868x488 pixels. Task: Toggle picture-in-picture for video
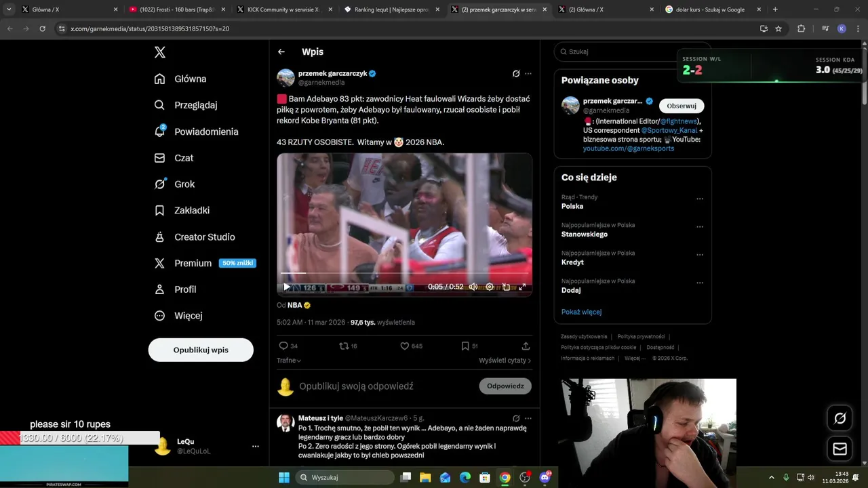pos(506,287)
